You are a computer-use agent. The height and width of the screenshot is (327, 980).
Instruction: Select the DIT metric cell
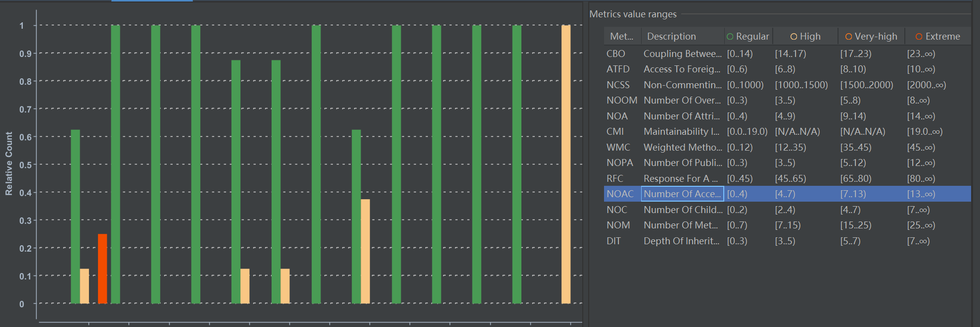(622, 241)
